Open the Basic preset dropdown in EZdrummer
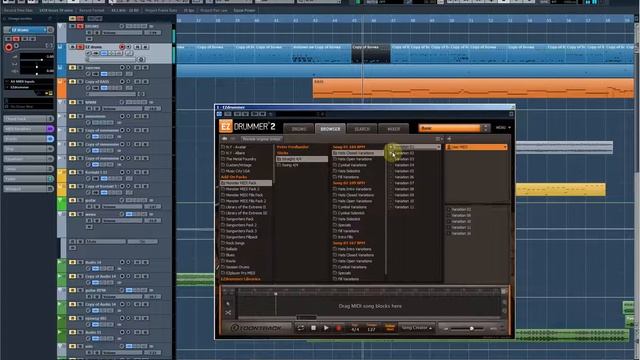 pos(450,128)
